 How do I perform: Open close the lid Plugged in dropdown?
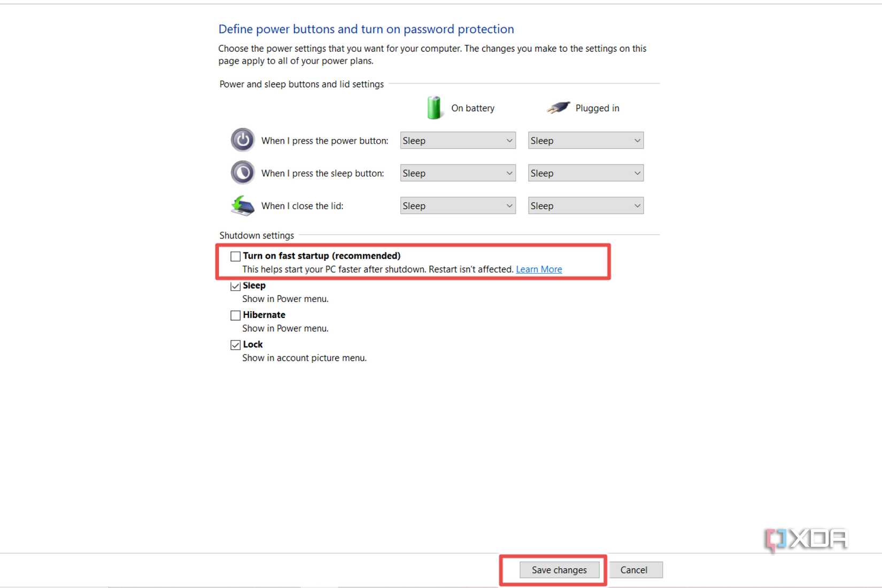[585, 206]
